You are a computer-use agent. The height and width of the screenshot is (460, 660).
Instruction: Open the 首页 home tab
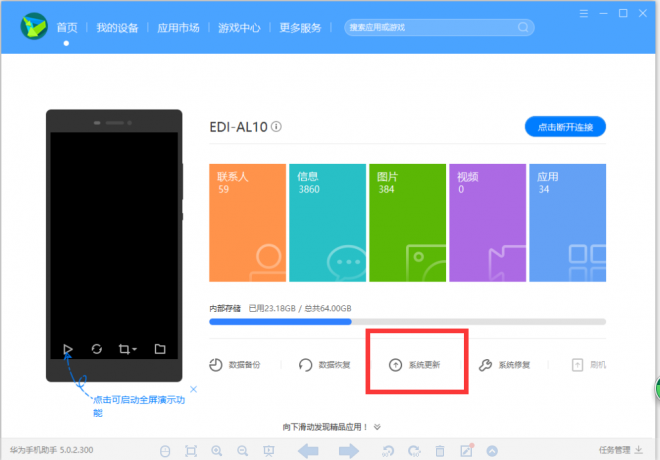click(67, 28)
